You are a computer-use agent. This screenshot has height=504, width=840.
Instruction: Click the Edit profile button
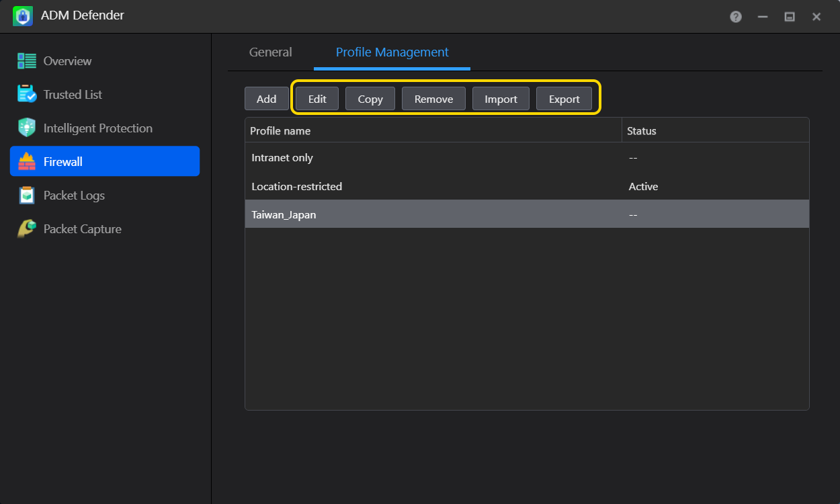click(317, 99)
